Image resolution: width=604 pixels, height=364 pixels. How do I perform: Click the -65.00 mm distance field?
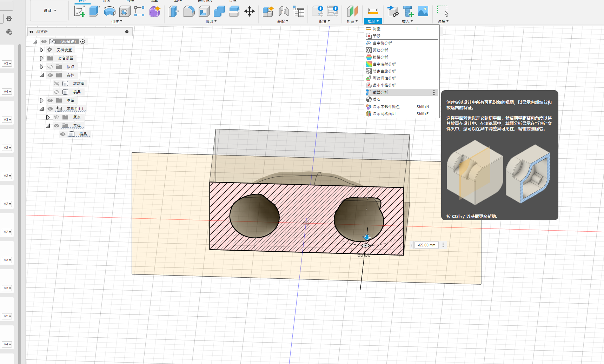click(x=426, y=245)
